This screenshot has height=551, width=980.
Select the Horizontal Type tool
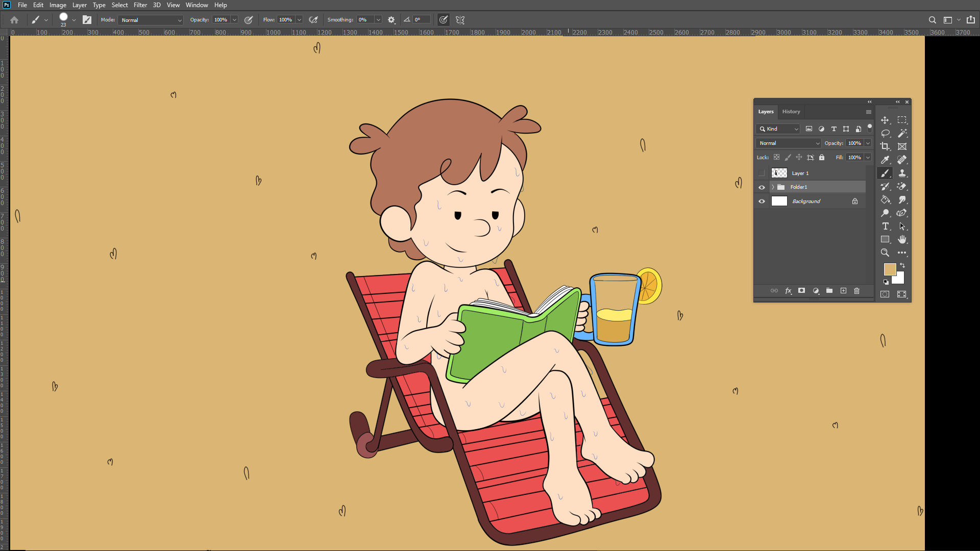click(885, 226)
